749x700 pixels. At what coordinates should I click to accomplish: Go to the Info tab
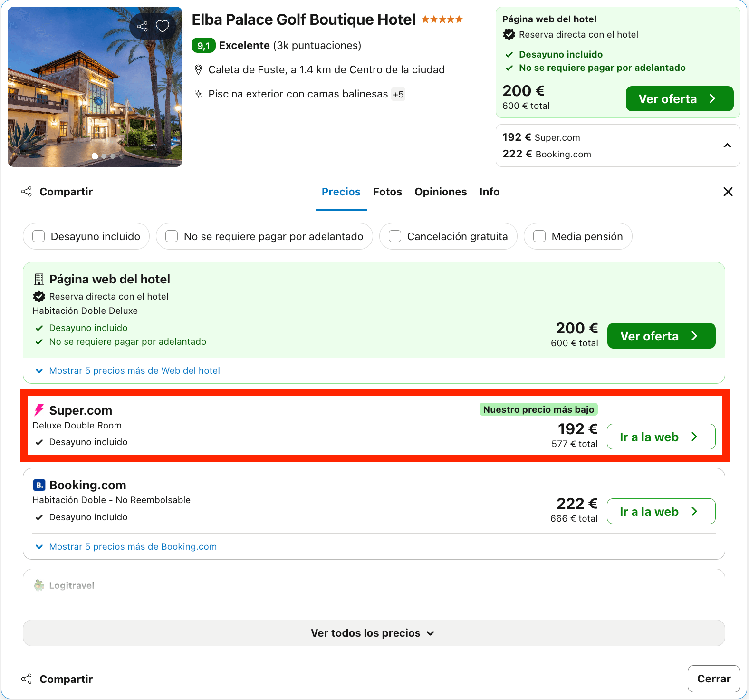click(489, 192)
